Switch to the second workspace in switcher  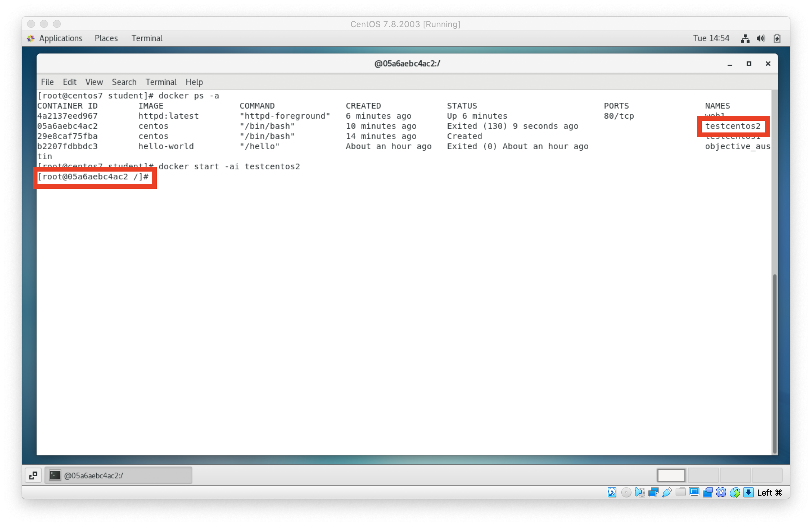point(703,475)
